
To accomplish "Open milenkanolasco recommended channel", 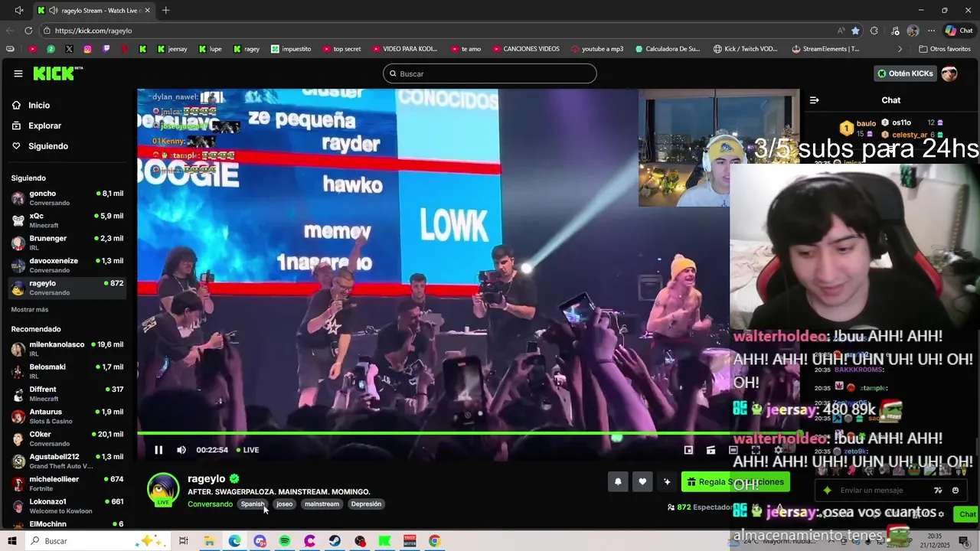I will [67, 348].
